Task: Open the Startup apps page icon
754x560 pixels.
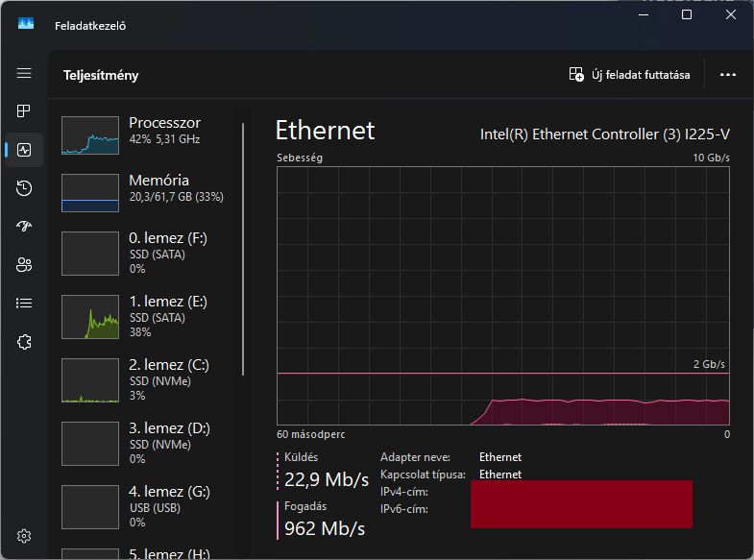Action: click(24, 227)
